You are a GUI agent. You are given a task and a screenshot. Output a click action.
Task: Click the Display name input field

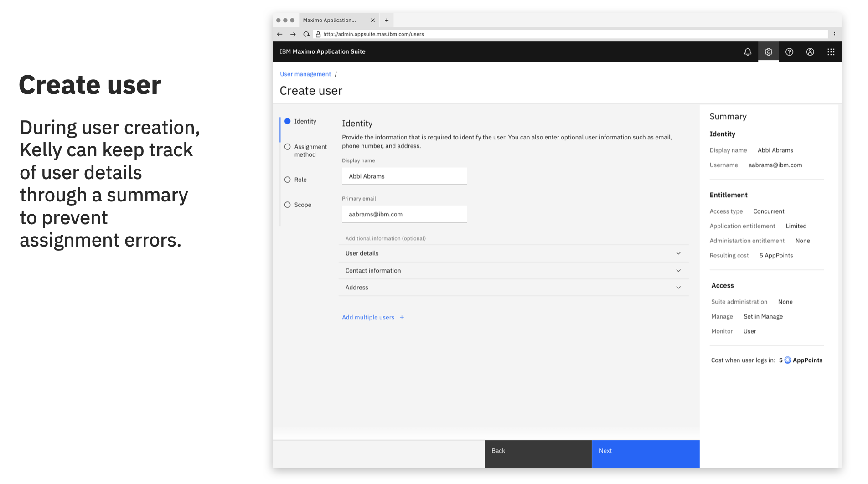404,176
